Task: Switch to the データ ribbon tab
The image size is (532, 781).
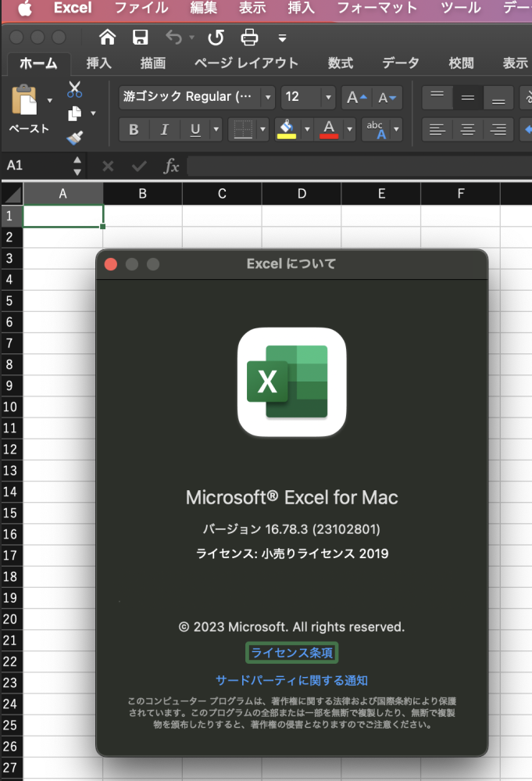Action: coord(401,63)
